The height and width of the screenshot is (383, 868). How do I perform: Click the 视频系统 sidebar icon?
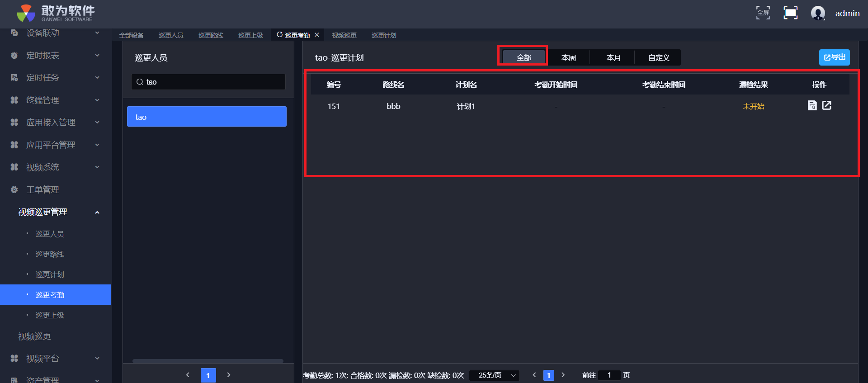14,167
